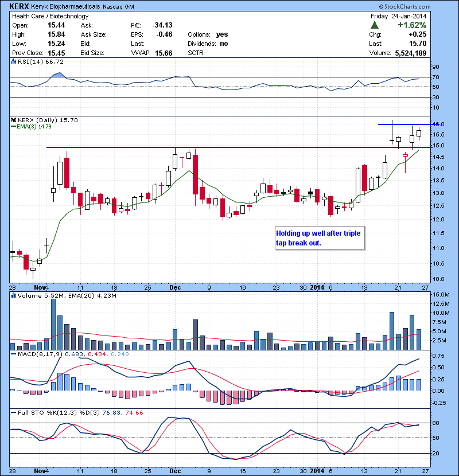Click the MACD 0.50 axis label
This screenshot has width=459, height=476.
click(x=438, y=367)
